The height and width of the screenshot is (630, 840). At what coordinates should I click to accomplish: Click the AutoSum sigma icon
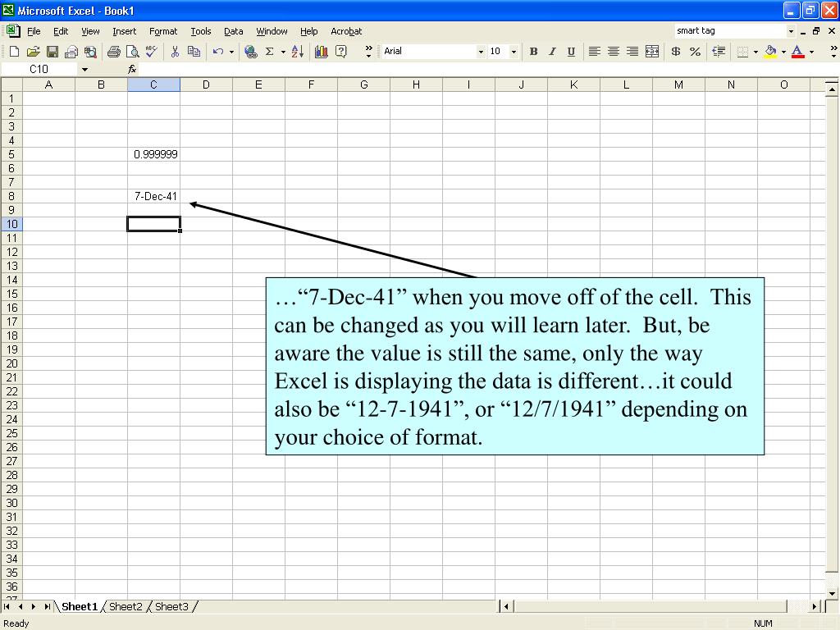point(269,52)
